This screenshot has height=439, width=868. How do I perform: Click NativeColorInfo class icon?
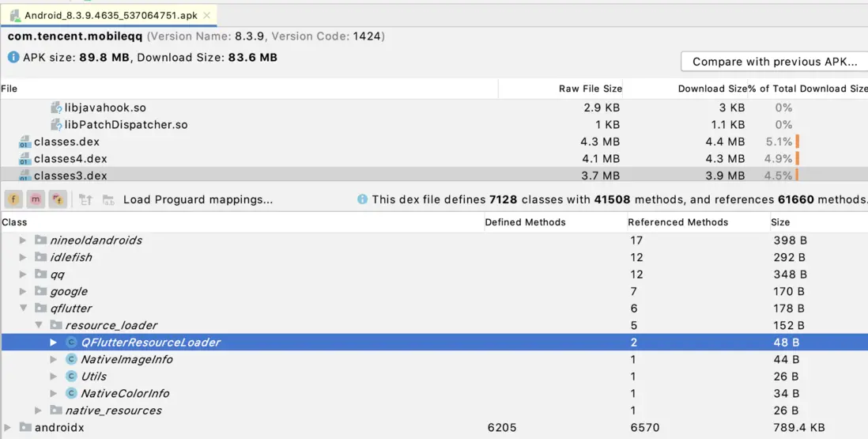coord(71,394)
